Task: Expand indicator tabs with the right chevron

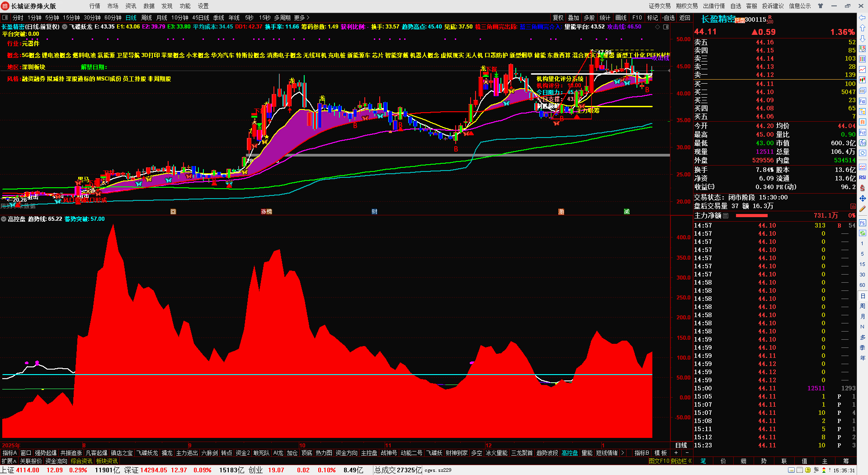Action: pyautogui.click(x=623, y=453)
